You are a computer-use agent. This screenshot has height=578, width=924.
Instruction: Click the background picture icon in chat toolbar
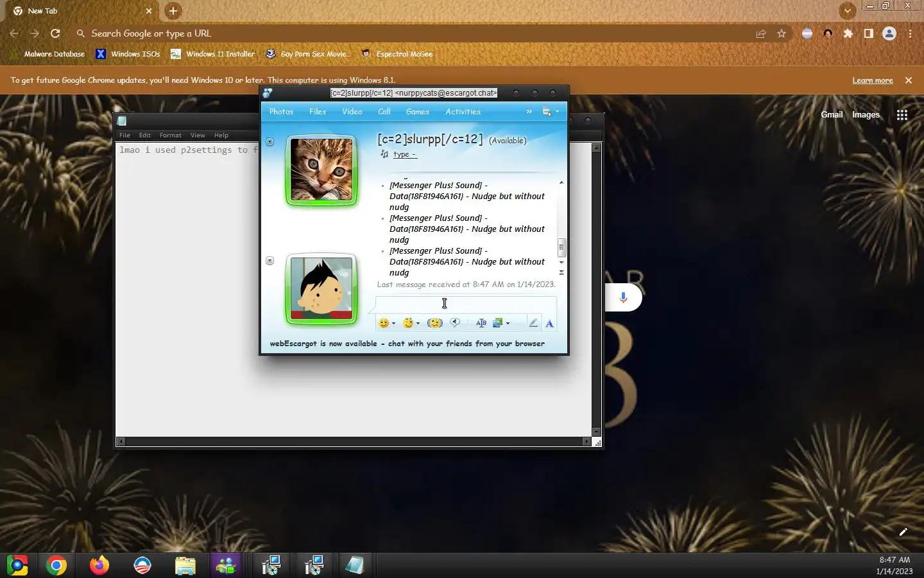(497, 323)
